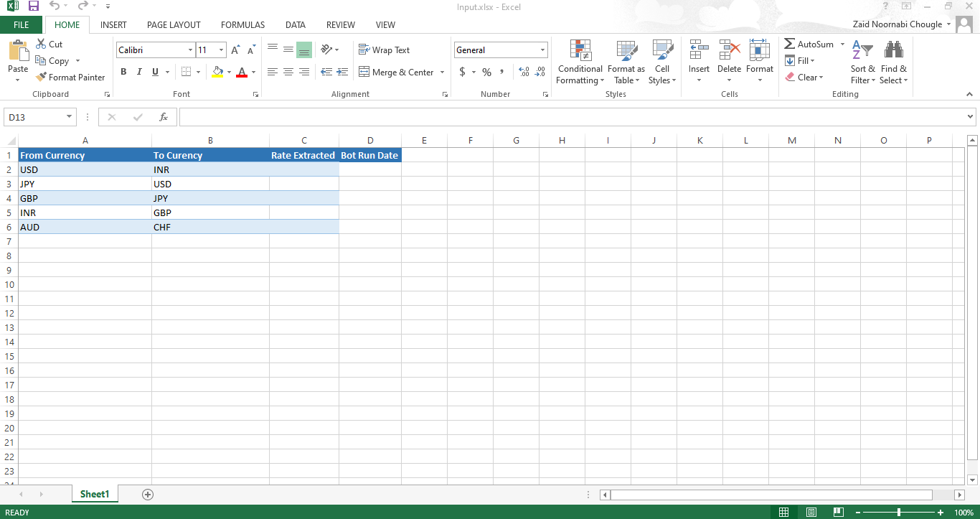
Task: Click the Save icon in quick access toolbar
Action: [x=34, y=6]
